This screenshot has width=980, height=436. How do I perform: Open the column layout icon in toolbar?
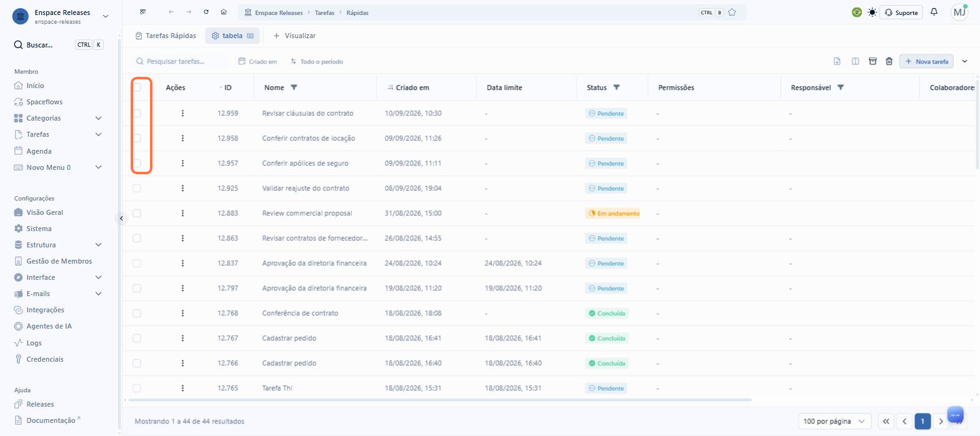[x=855, y=61]
